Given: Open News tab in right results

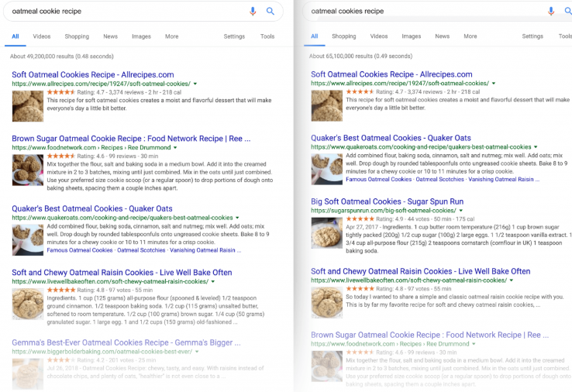Looking at the screenshot, I should pos(442,36).
